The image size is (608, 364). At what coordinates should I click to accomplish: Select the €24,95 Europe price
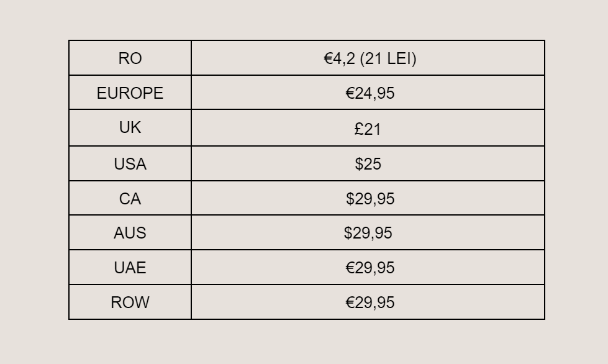point(370,93)
